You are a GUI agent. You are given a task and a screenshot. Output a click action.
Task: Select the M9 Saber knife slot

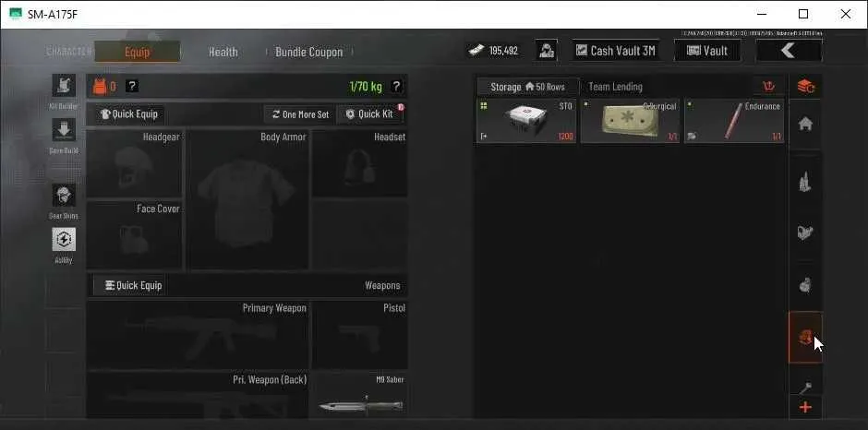(x=360, y=396)
